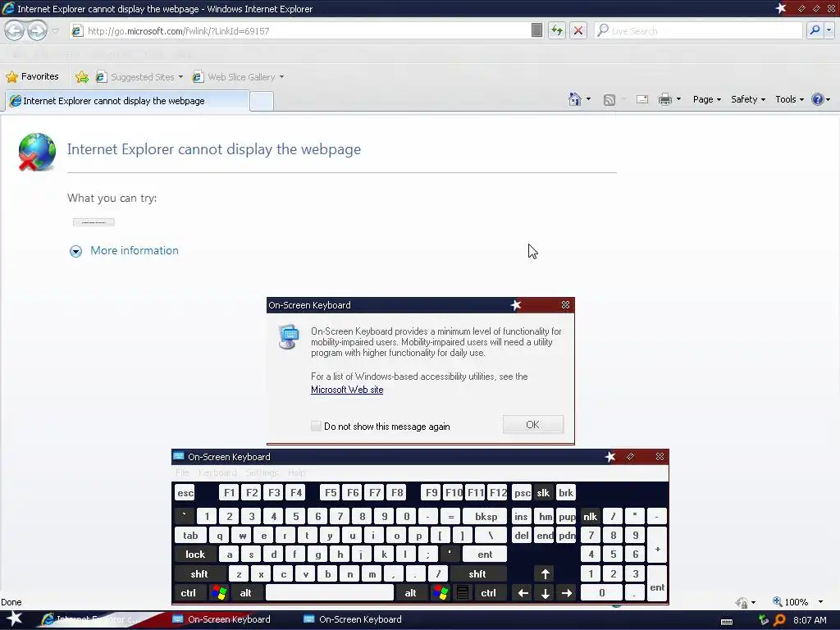This screenshot has height=630, width=840.
Task: Click the left arrow key
Action: (x=523, y=593)
